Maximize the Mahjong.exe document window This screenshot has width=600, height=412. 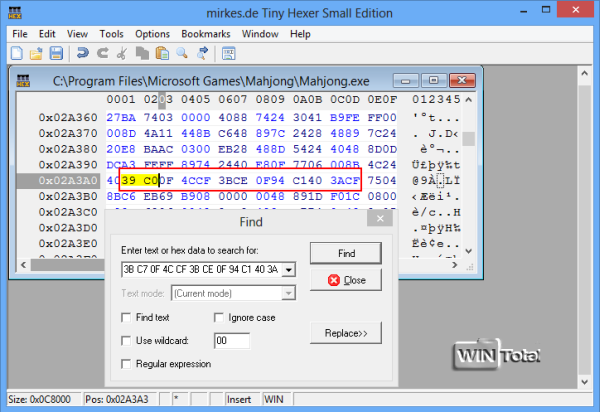tap(434, 81)
